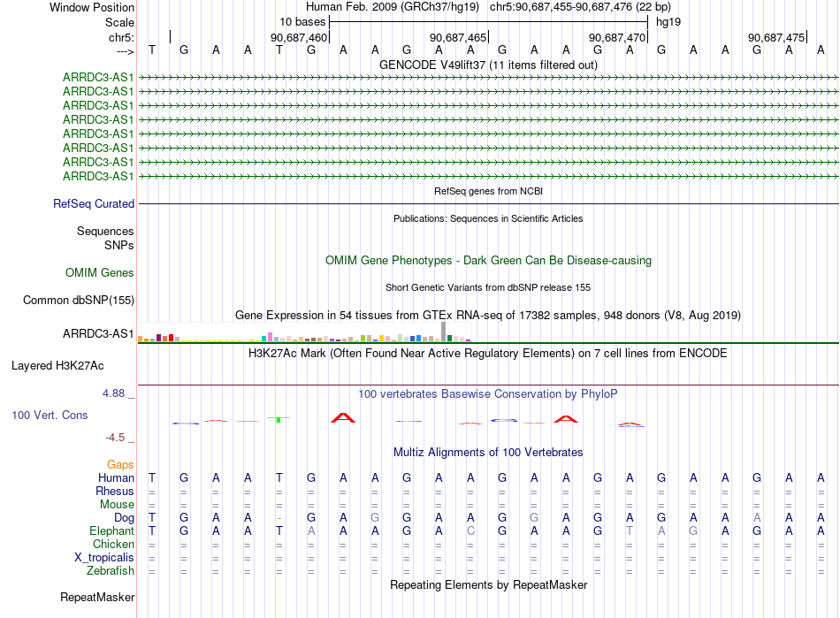This screenshot has height=618, width=840.
Task: Click the topmost ARRDC3-AS1 GENCODE transcript label
Action: point(98,77)
